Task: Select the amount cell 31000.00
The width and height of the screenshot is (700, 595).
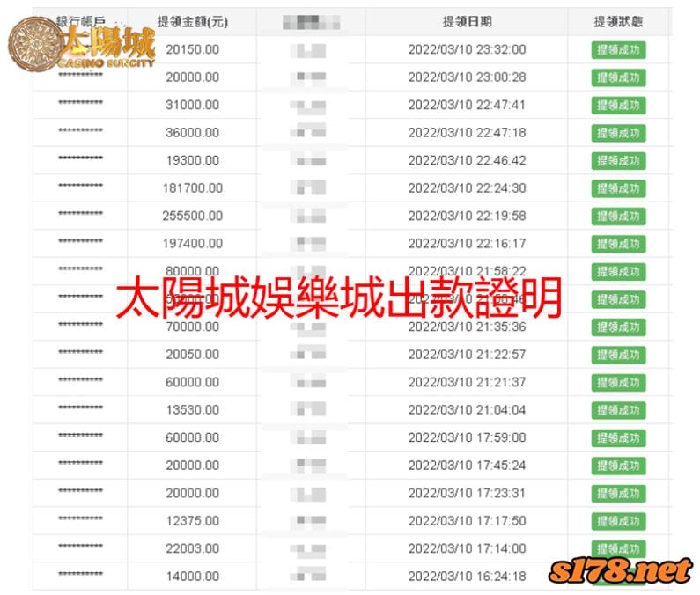Action: point(193,105)
